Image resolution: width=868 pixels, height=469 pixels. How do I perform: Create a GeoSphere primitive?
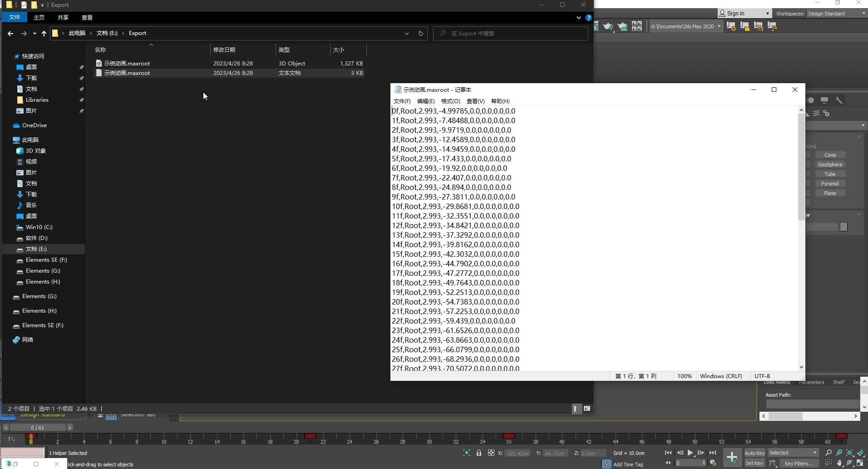830,165
